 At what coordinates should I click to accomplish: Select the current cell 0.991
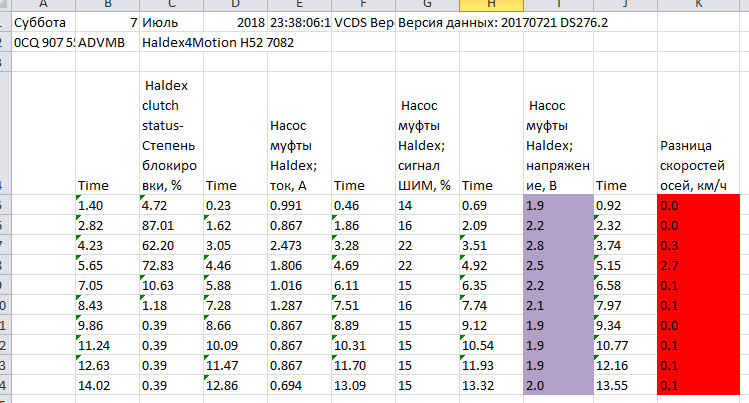click(300, 205)
